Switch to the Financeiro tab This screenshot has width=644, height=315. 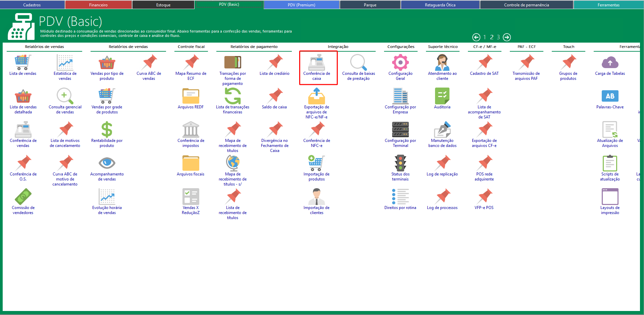tap(98, 5)
